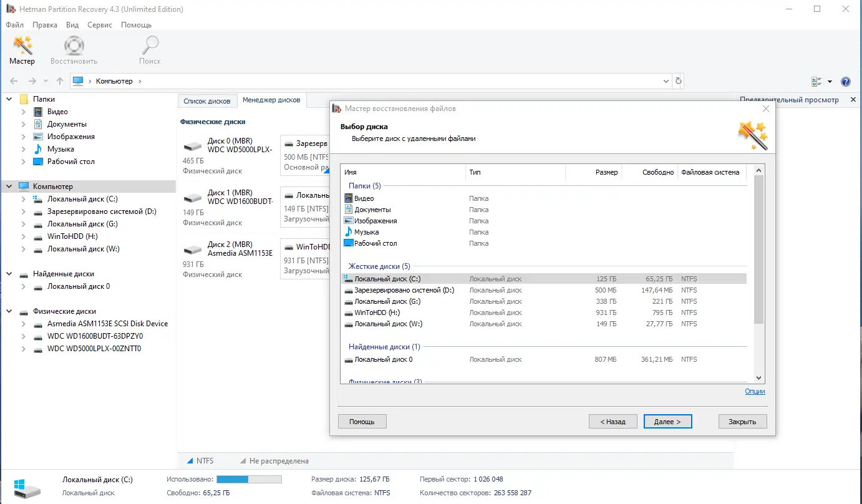
Task: Click the computer icon in address bar
Action: click(x=78, y=81)
